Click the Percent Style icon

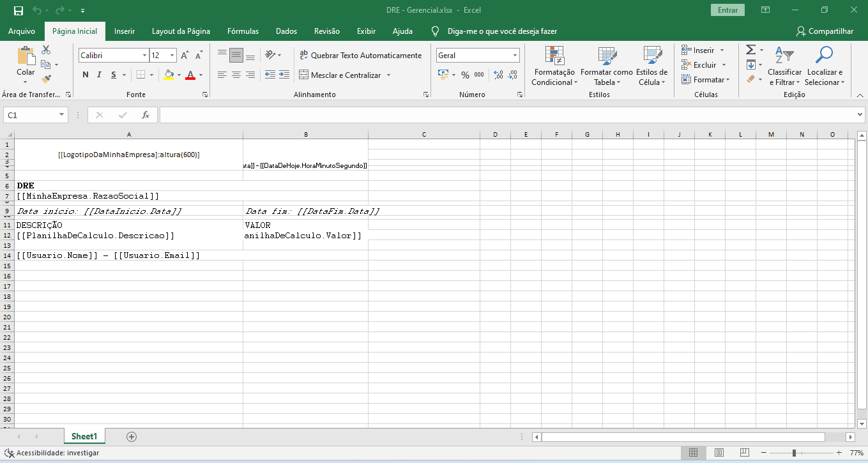tap(465, 75)
